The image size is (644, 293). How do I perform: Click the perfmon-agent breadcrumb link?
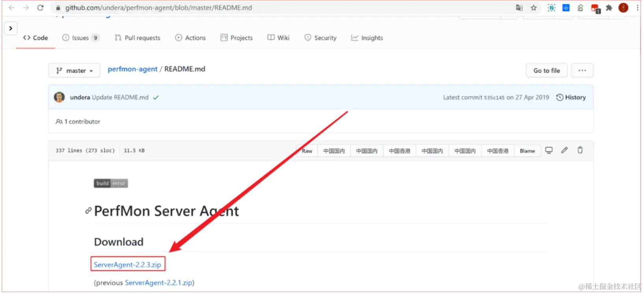132,69
